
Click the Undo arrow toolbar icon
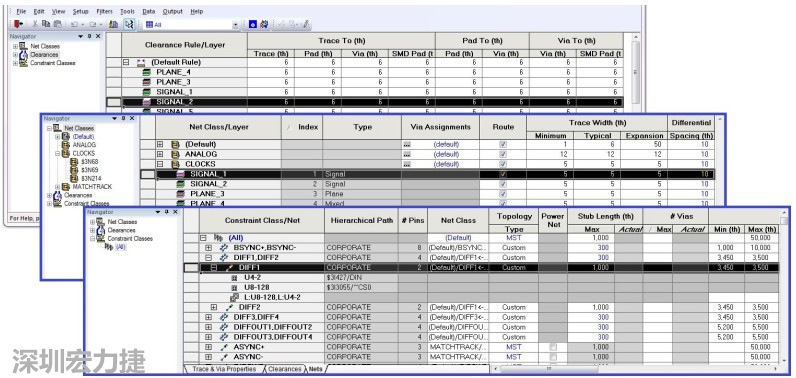pos(74,24)
